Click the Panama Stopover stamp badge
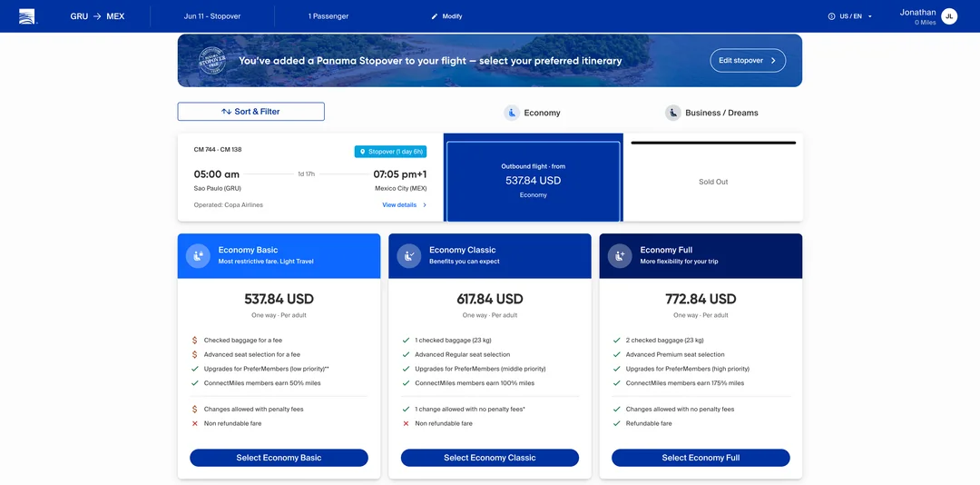This screenshot has height=485, width=980. click(211, 60)
